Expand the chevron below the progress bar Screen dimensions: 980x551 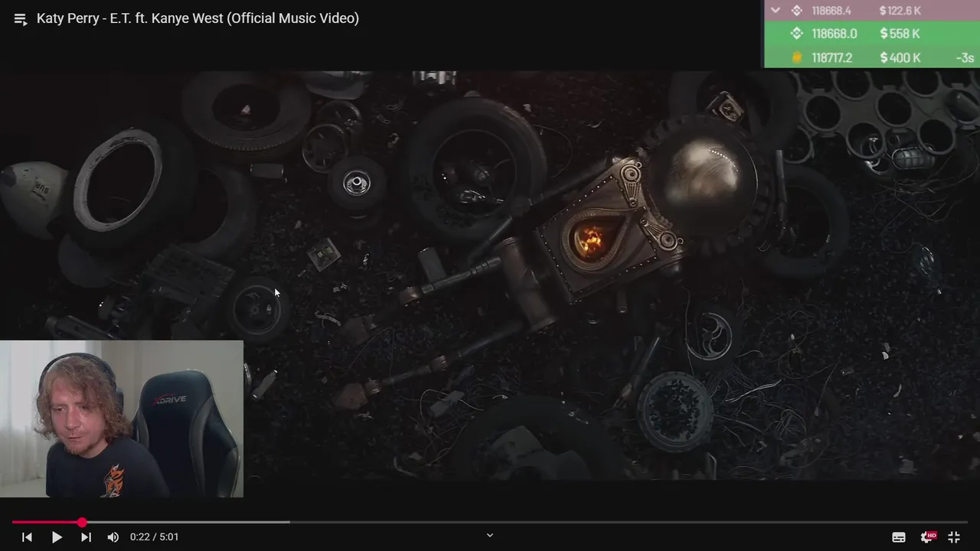(490, 536)
